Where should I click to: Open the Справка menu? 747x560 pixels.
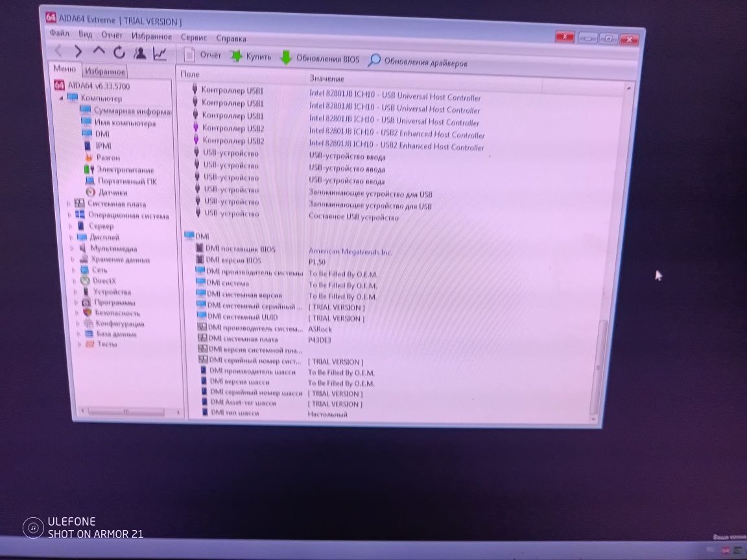pos(231,38)
